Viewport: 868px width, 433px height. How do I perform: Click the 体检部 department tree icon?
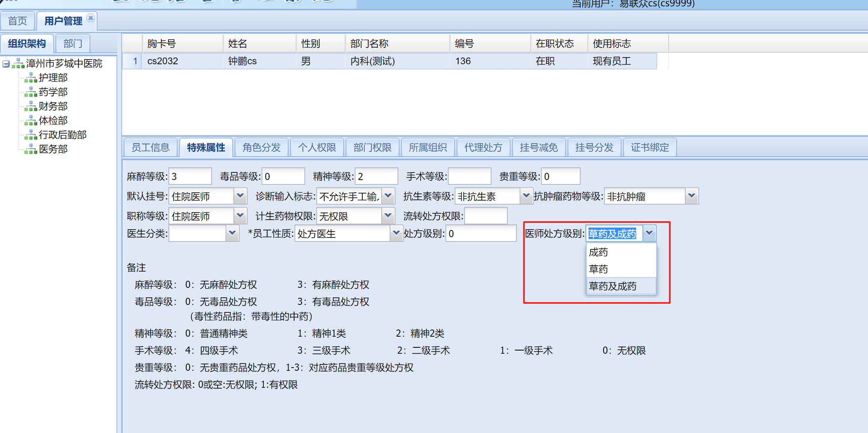click(x=31, y=121)
